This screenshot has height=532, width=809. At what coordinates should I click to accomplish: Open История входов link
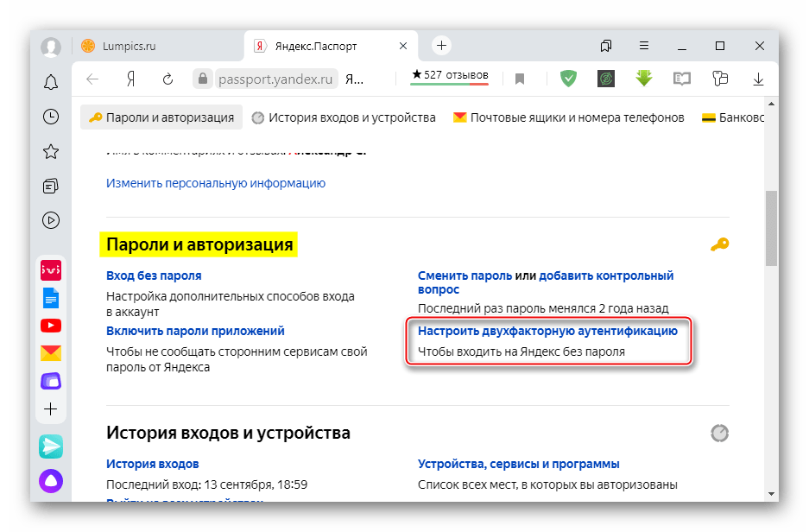tap(153, 464)
